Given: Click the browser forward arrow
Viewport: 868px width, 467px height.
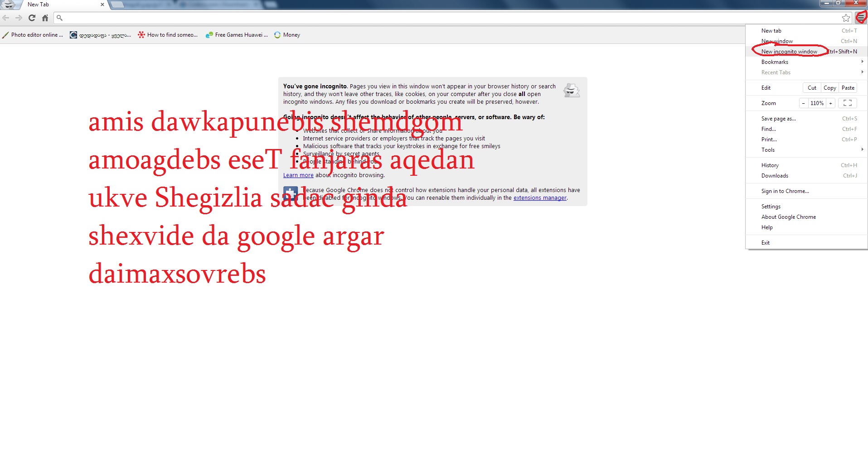Looking at the screenshot, I should click(19, 18).
